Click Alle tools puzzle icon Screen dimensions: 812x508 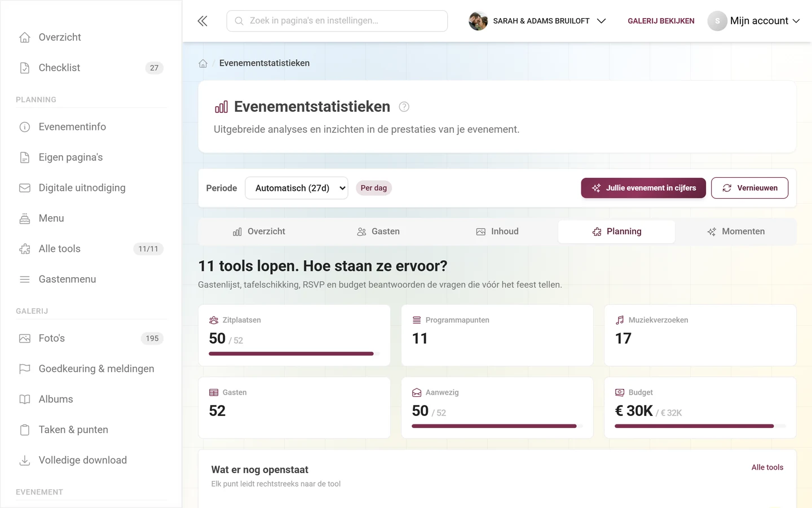tap(25, 249)
